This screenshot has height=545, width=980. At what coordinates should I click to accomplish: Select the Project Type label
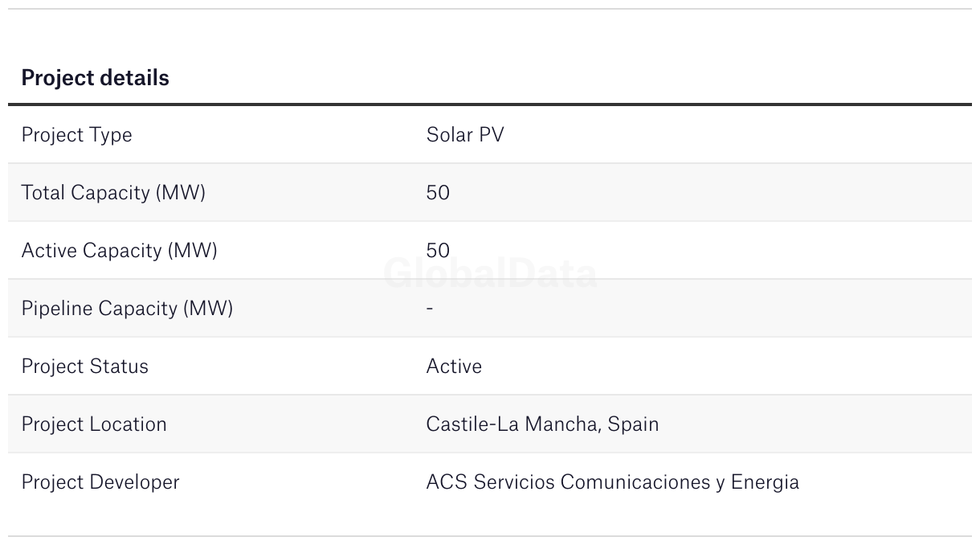click(76, 135)
